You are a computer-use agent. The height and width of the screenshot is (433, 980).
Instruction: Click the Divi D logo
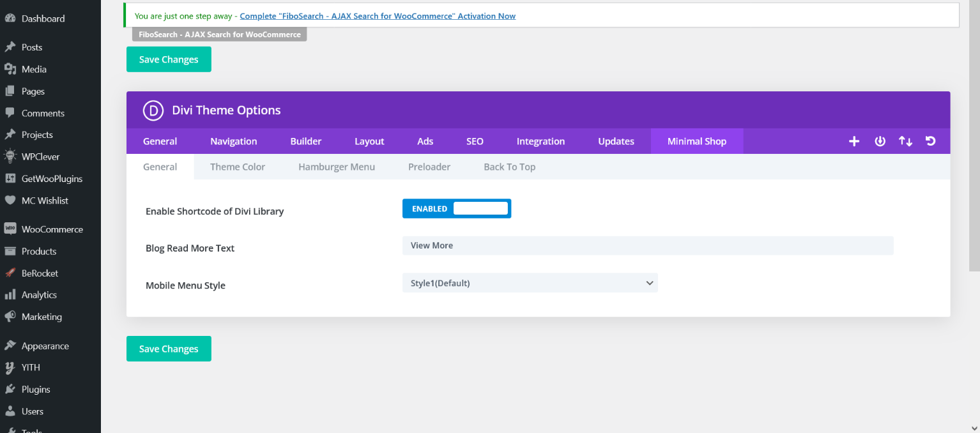point(154,110)
